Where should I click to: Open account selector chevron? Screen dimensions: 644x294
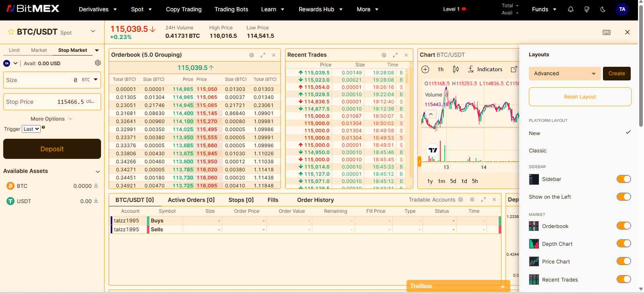pyautogui.click(x=16, y=63)
